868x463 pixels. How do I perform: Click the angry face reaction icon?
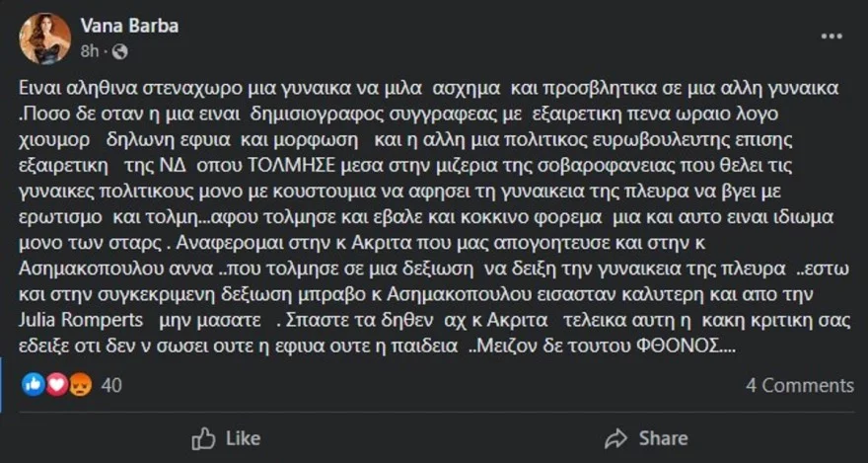click(81, 384)
